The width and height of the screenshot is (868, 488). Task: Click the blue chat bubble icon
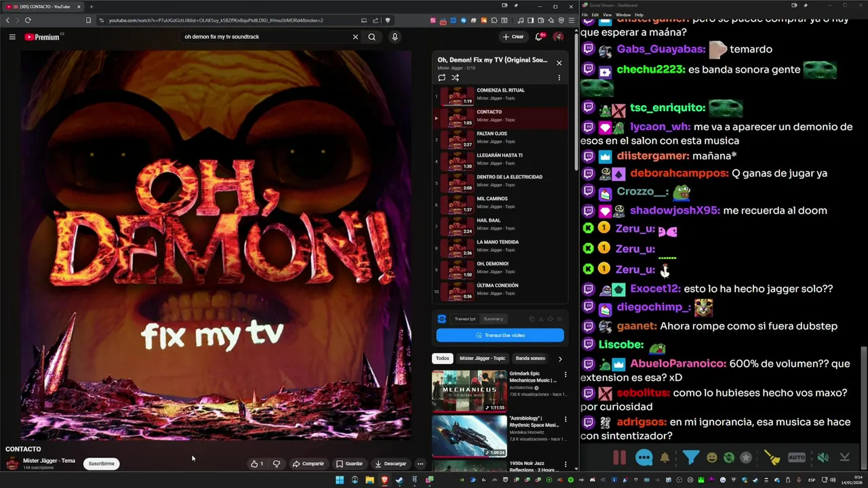(x=644, y=457)
